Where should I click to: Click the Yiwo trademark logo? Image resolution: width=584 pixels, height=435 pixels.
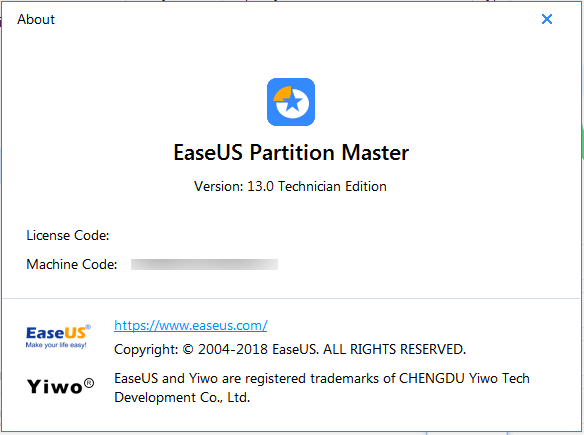point(60,386)
